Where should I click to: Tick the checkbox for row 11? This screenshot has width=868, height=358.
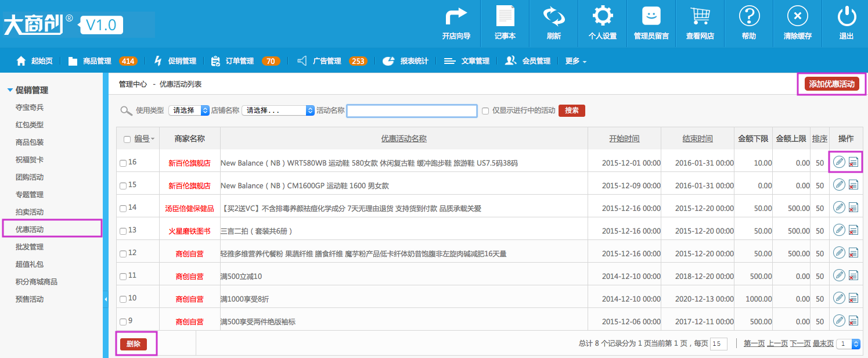pyautogui.click(x=123, y=277)
